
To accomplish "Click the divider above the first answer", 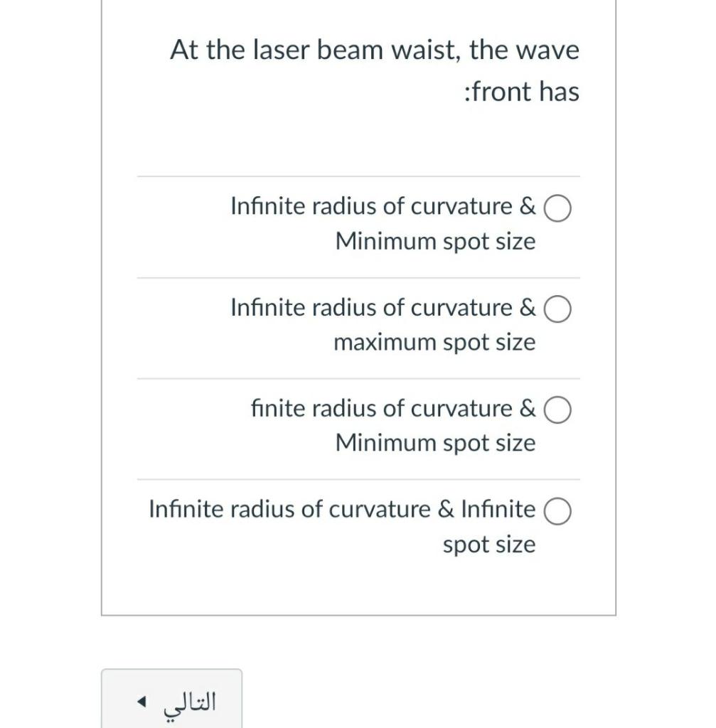I will click(358, 177).
